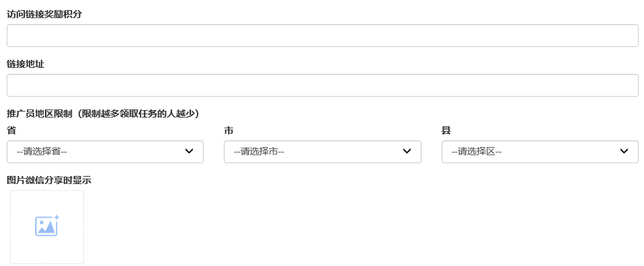Expand the --请选择市-- city dropdown
The image size is (644, 266).
323,152
